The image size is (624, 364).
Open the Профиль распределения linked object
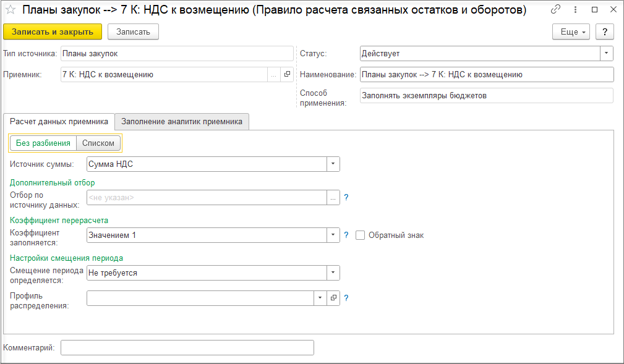pyautogui.click(x=333, y=298)
